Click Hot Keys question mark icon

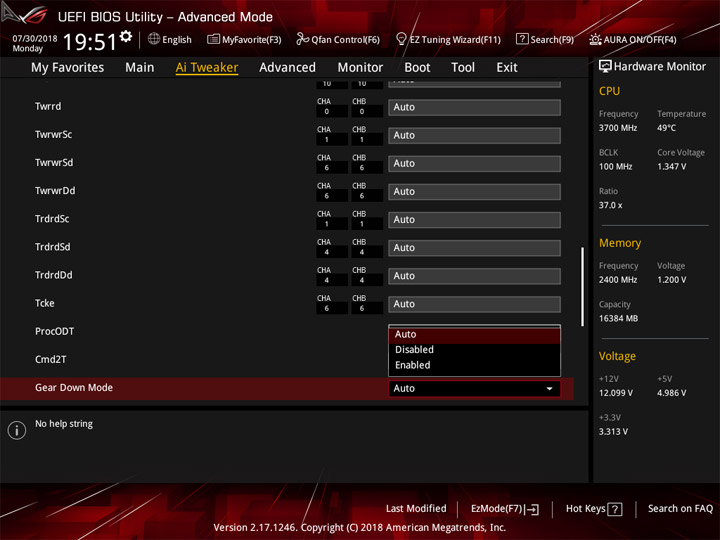click(615, 509)
